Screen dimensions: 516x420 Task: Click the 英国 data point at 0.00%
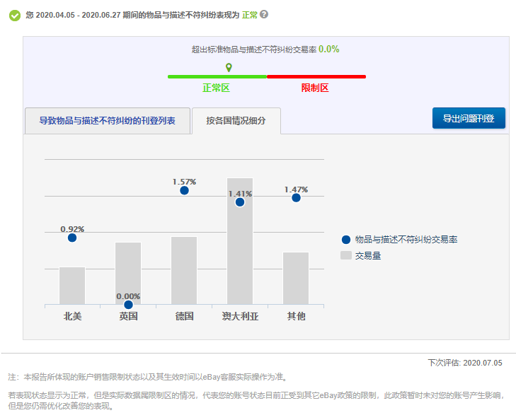click(x=128, y=305)
